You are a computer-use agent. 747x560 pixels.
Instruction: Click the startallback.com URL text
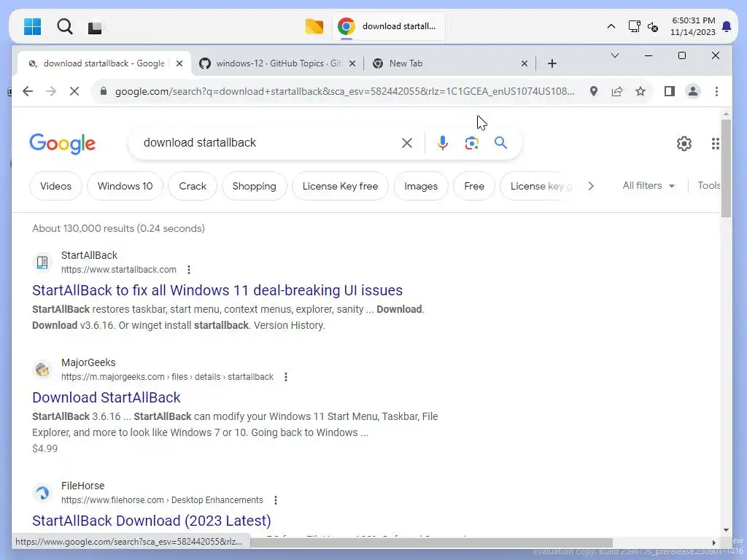point(119,270)
